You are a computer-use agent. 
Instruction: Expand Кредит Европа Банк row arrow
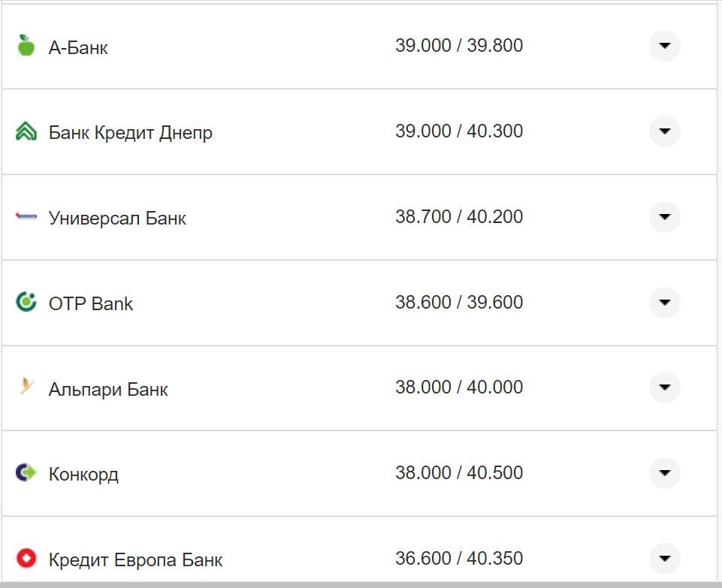pyautogui.click(x=664, y=559)
